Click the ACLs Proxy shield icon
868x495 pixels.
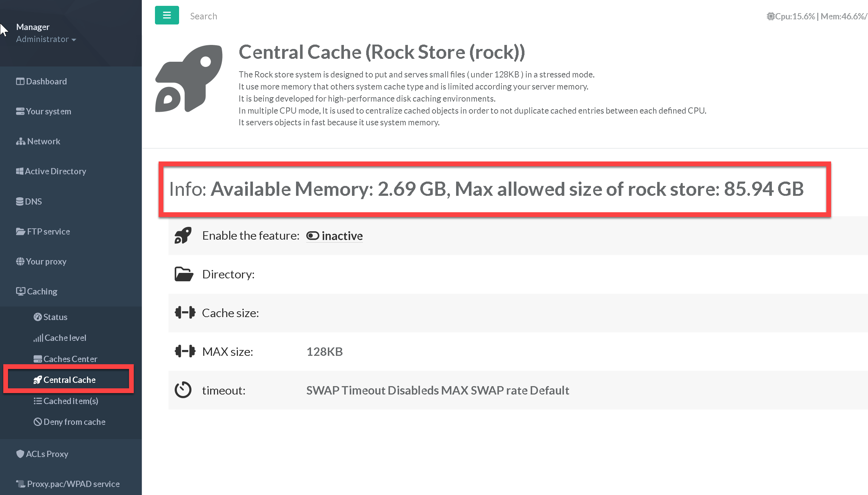(20, 454)
